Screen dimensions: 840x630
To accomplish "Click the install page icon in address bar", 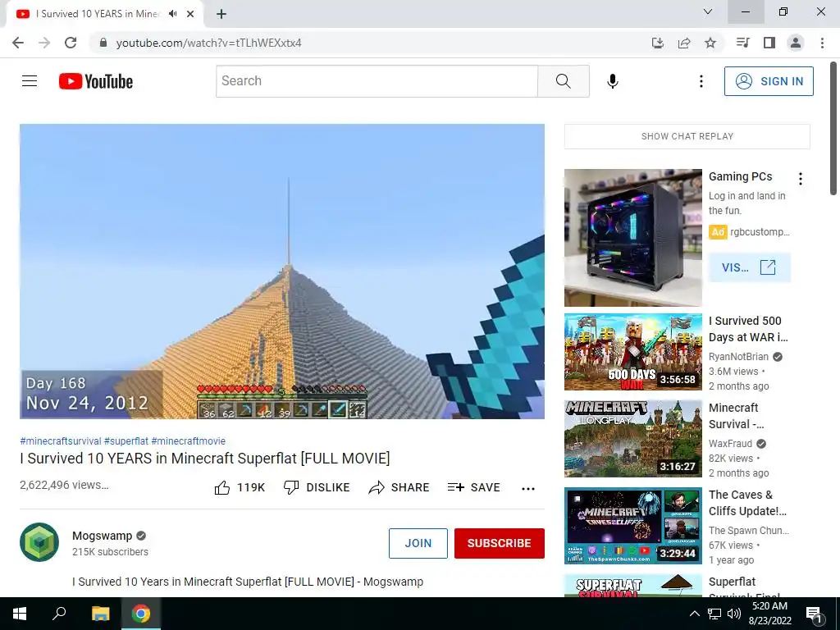I will (x=657, y=43).
